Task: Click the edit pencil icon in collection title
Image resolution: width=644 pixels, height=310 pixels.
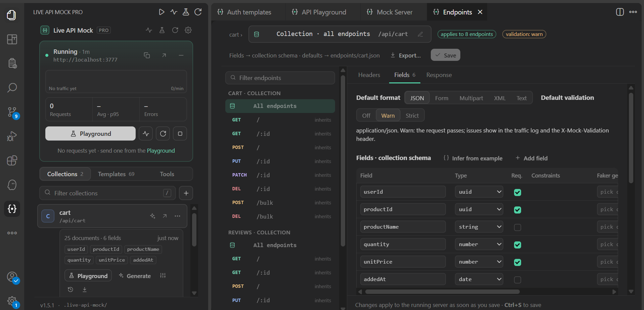Action: pos(420,34)
